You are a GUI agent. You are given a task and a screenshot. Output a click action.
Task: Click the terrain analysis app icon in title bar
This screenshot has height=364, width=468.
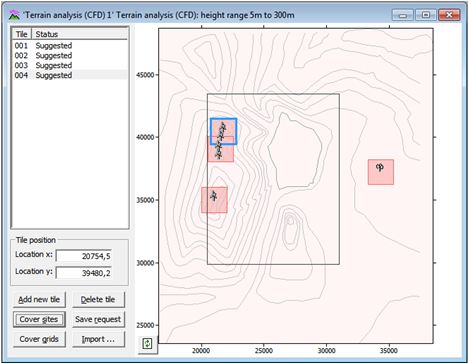tap(14, 15)
